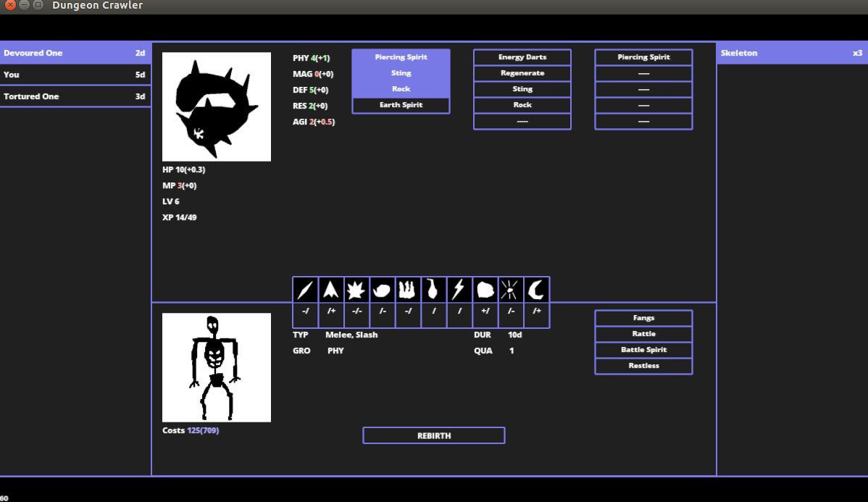Click the AGI 2(+0.5) stat

(x=314, y=122)
